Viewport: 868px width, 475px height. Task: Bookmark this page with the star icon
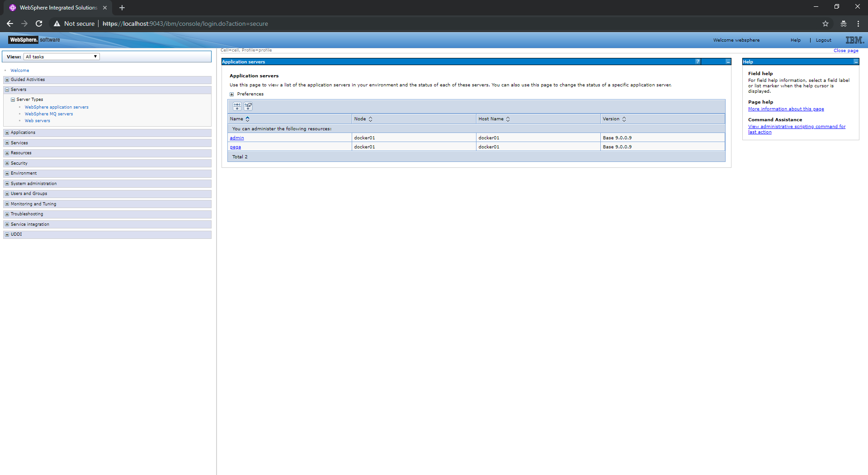click(x=826, y=24)
